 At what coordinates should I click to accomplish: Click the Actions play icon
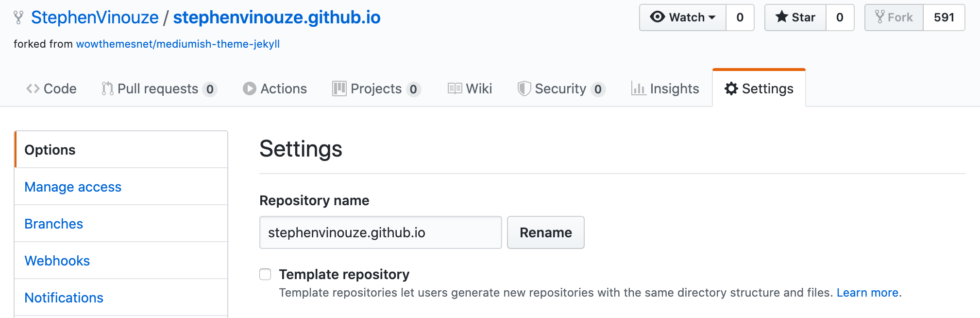pos(249,88)
